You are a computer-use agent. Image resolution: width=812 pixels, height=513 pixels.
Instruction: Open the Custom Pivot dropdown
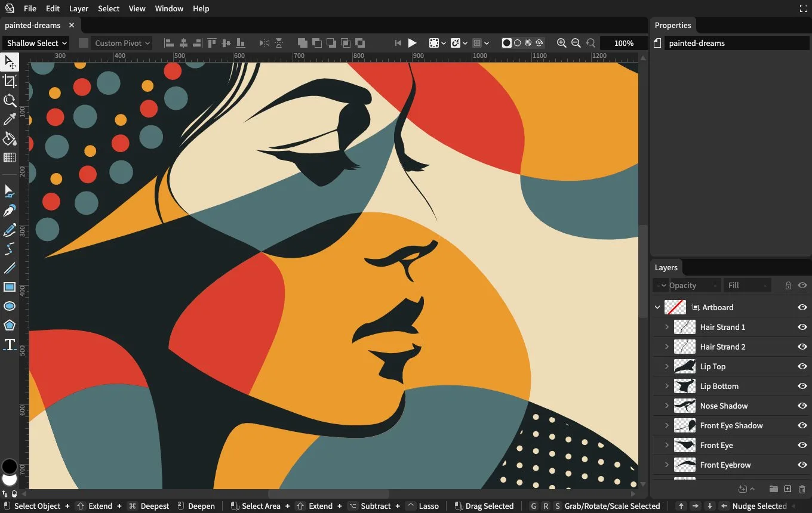point(122,43)
